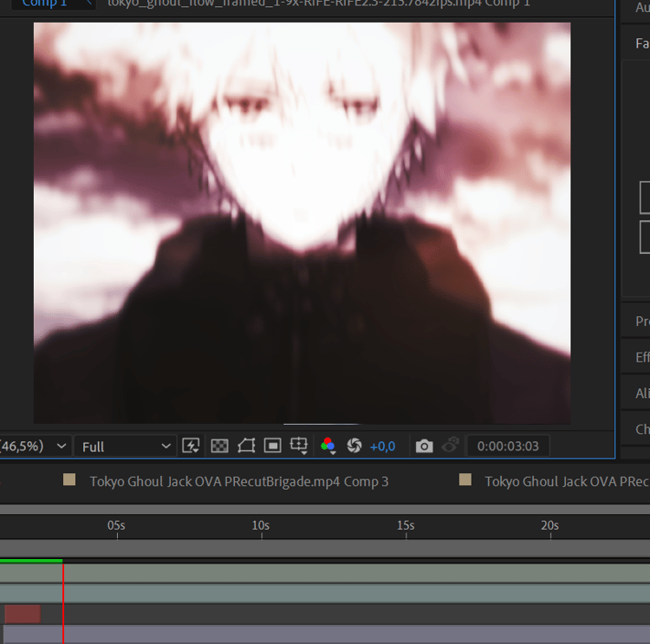Click Region of Interest icon
This screenshot has width=650, height=644.
click(x=272, y=446)
